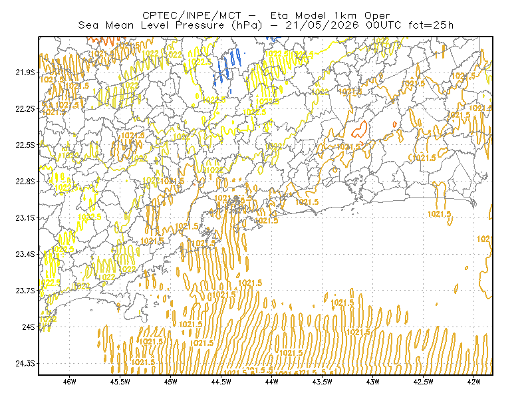
Task: Click the 24.3S latitude label
Action: pos(25,363)
